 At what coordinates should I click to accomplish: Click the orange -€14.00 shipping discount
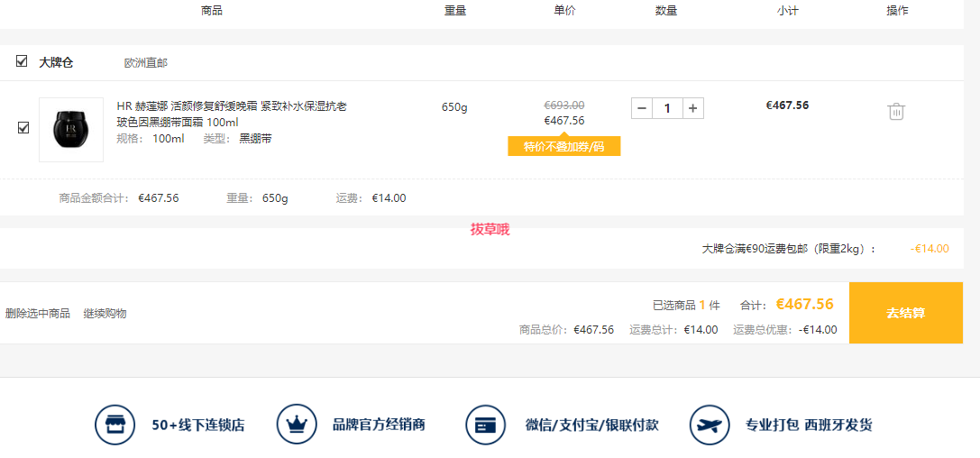coord(930,249)
